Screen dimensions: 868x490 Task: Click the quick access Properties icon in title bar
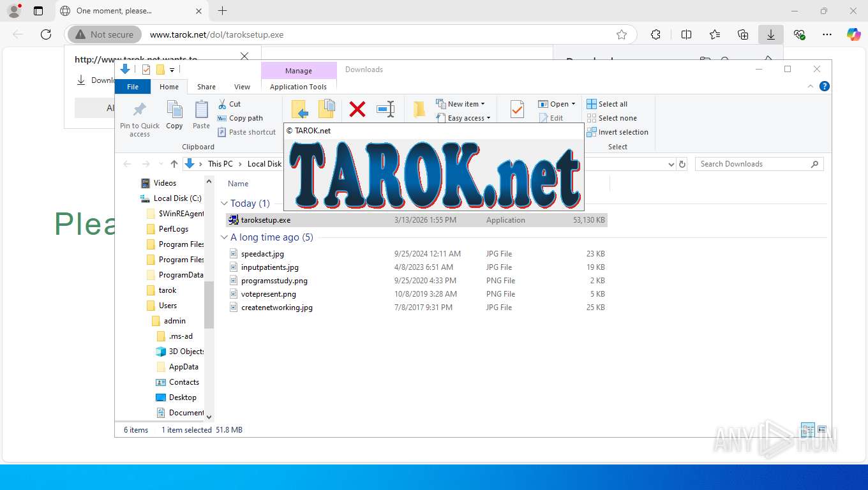point(146,70)
